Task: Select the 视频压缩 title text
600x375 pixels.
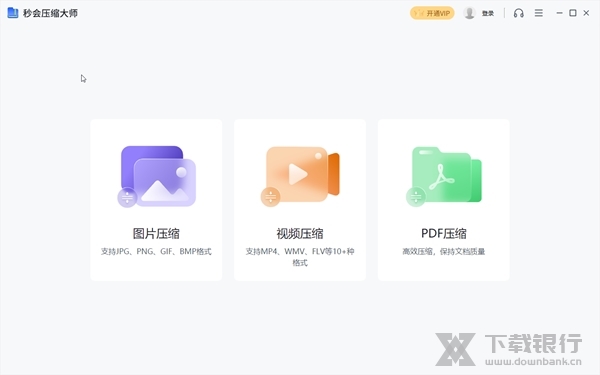Action: [x=300, y=233]
